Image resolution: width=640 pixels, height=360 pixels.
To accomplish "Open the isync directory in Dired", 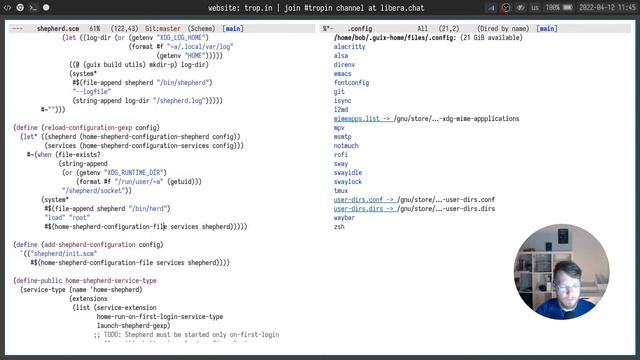I will pos(342,100).
